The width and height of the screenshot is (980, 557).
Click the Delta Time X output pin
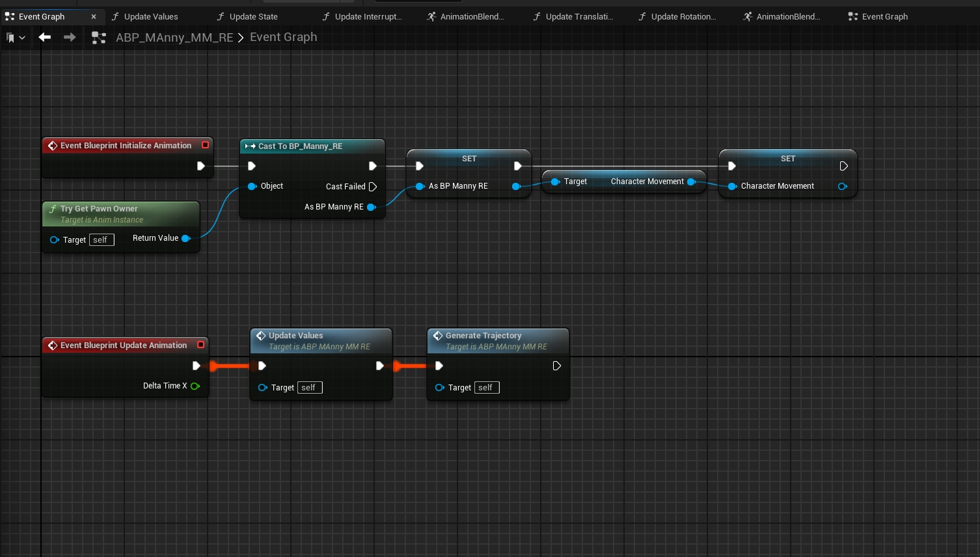click(x=195, y=386)
